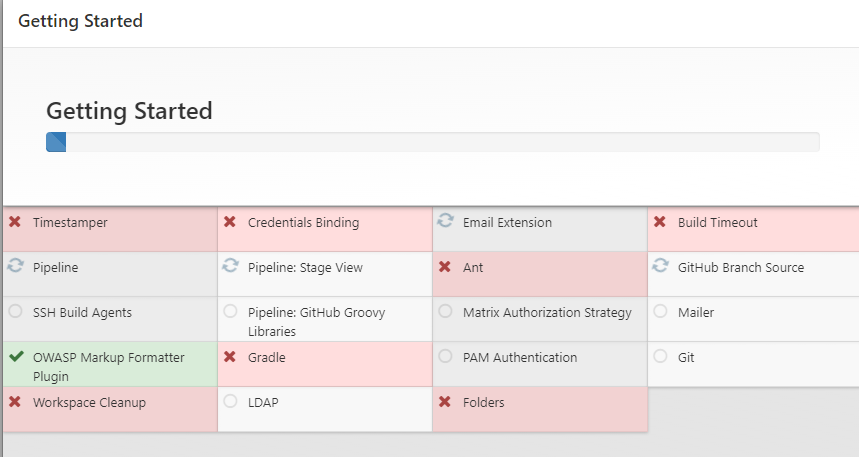Screen dimensions: 859x457
Task: Click the Matrix Authorization Strategy text
Action: coord(547,312)
